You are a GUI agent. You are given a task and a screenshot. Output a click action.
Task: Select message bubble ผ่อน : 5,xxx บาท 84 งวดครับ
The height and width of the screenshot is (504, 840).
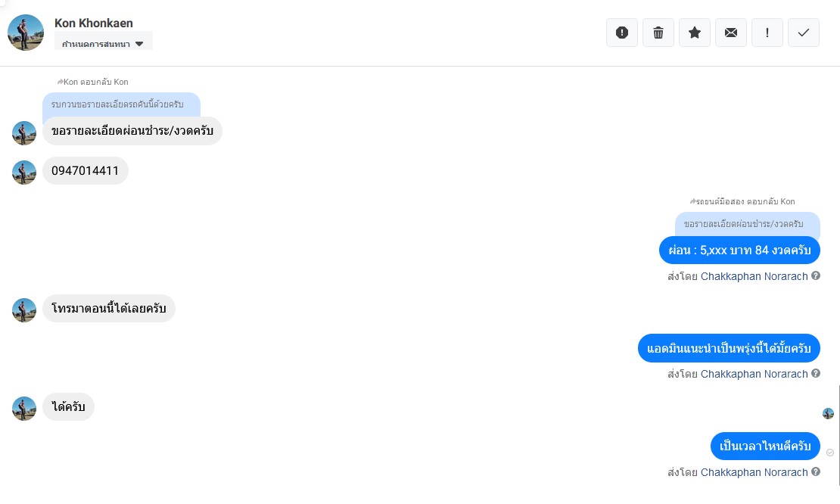click(x=739, y=250)
